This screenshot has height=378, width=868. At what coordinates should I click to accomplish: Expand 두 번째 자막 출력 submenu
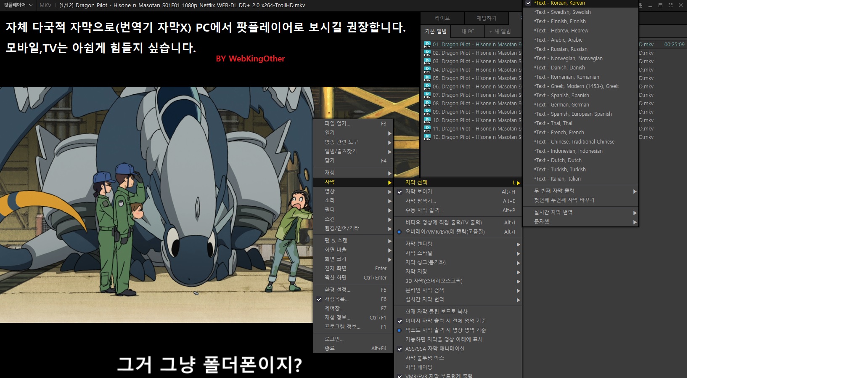click(x=580, y=191)
